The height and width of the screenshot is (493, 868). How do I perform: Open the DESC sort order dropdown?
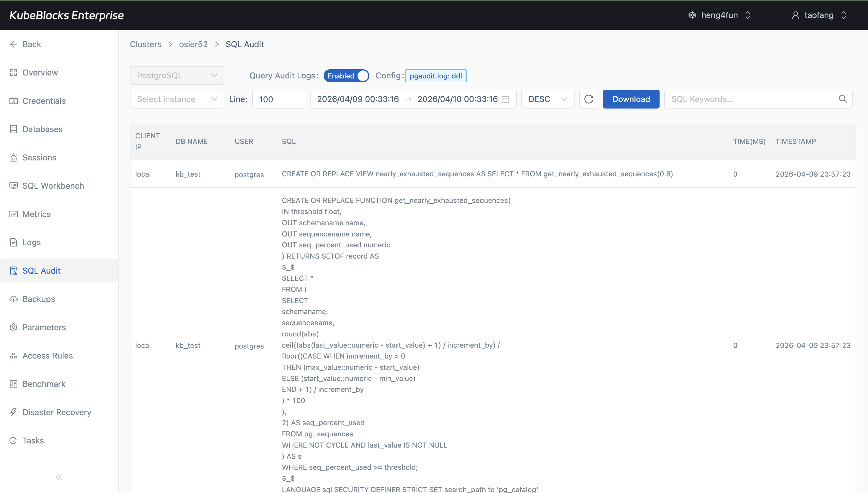[x=547, y=99]
